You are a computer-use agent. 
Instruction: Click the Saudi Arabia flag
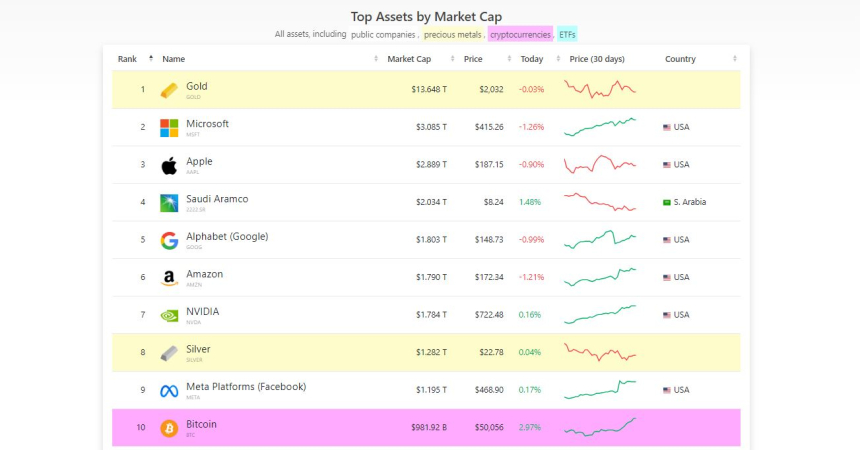tap(667, 202)
